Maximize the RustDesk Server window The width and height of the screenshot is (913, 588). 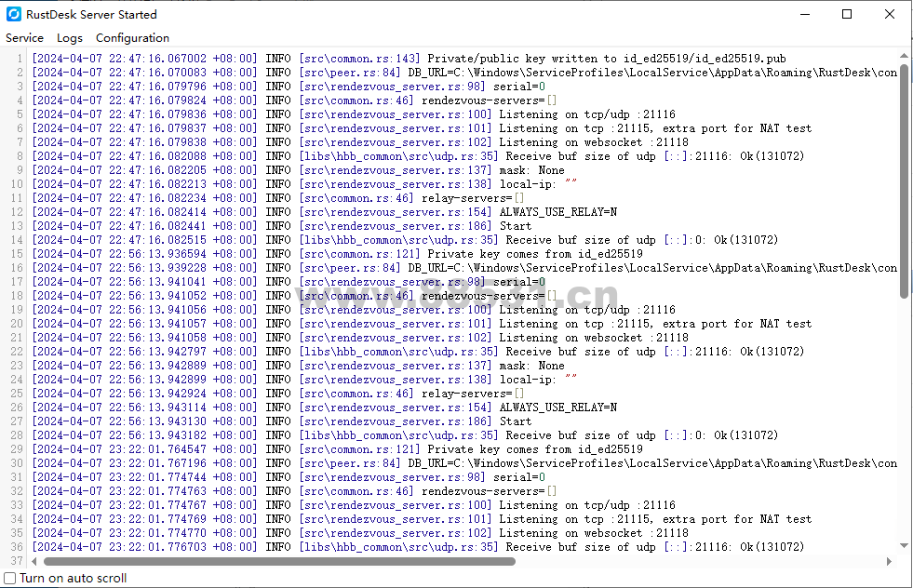tap(847, 14)
